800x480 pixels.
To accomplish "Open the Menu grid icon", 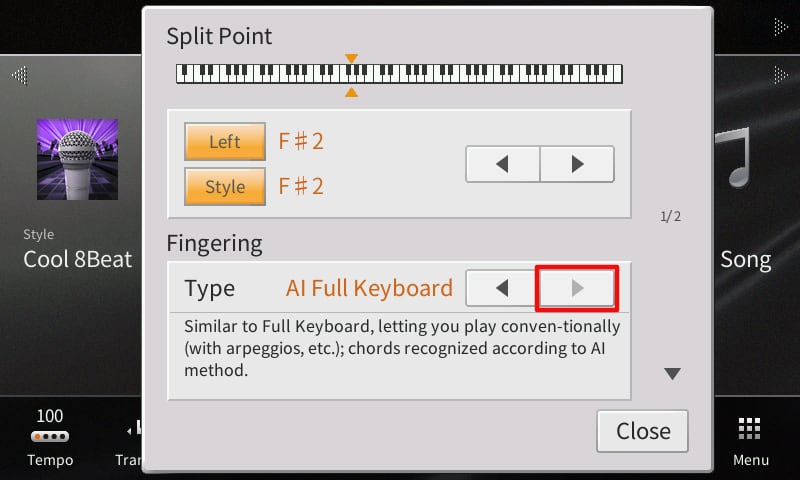I will pos(751,430).
